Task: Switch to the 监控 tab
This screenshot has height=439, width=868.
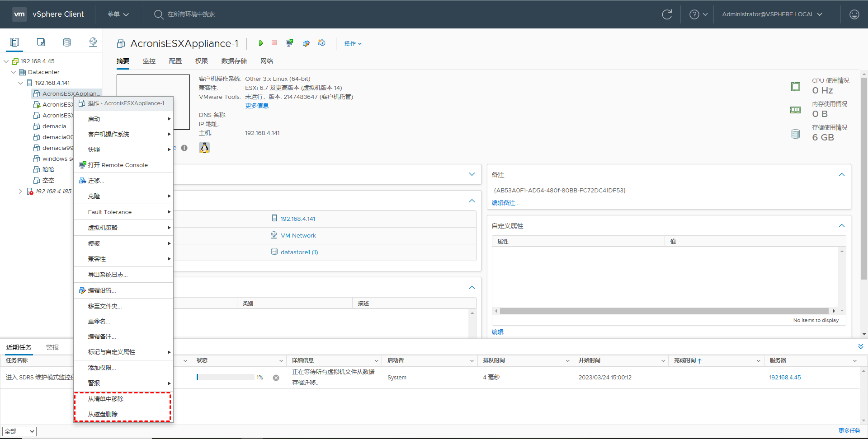Action: pyautogui.click(x=149, y=61)
